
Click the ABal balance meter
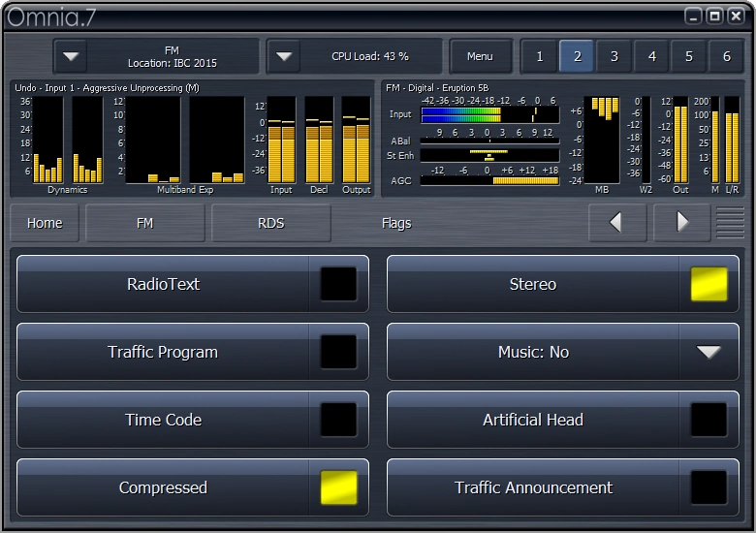(x=489, y=141)
